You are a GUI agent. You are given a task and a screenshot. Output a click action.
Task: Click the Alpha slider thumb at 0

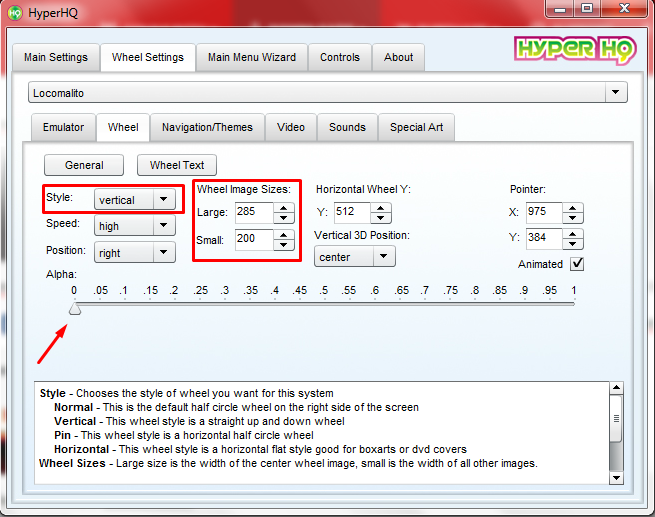pyautogui.click(x=75, y=309)
